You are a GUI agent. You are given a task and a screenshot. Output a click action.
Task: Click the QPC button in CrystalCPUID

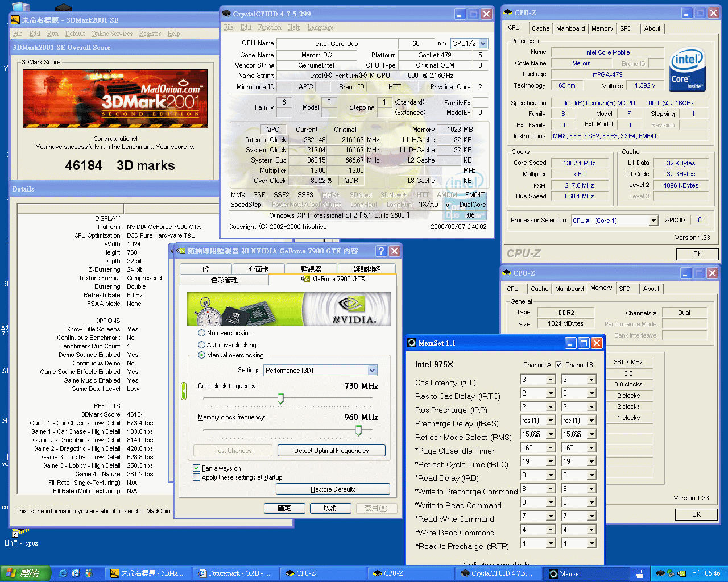tap(272, 130)
